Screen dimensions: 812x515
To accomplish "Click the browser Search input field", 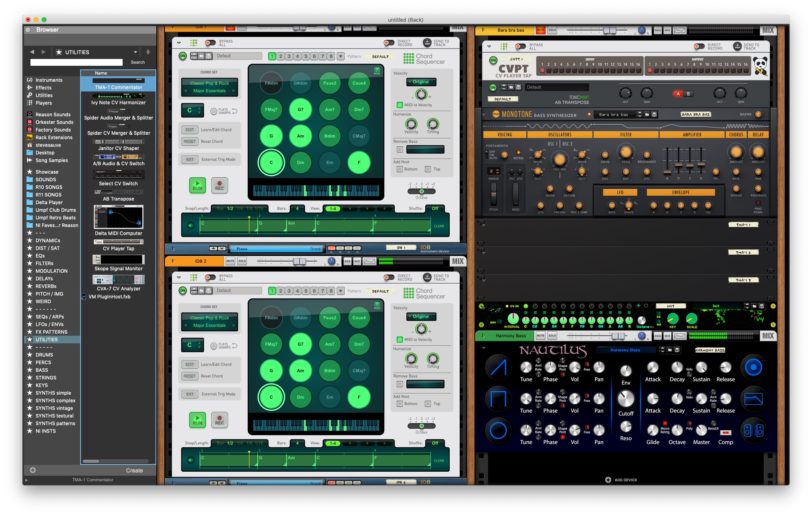I will [x=77, y=62].
